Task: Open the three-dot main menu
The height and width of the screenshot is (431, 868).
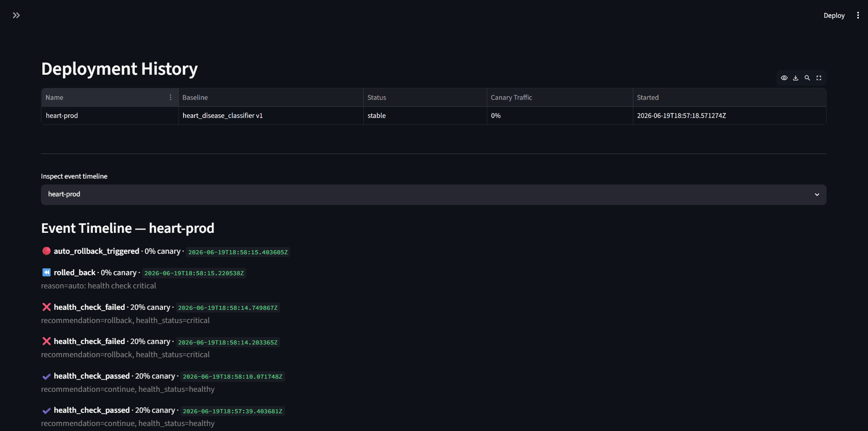Action: pyautogui.click(x=858, y=15)
